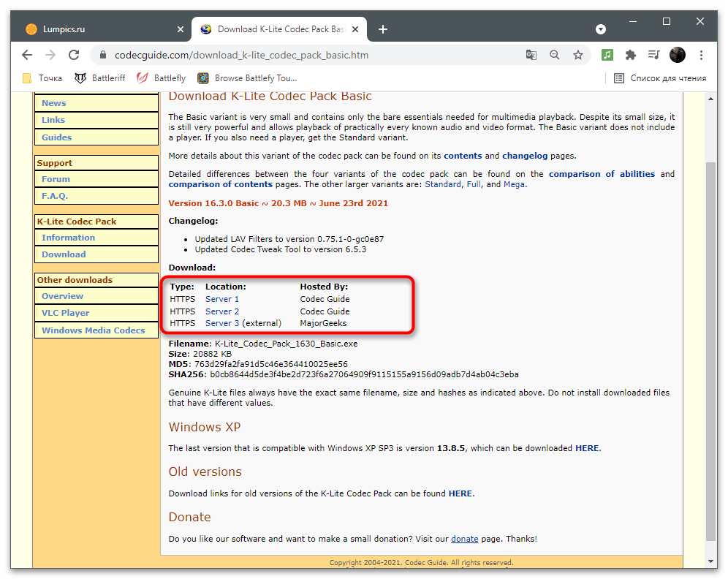
Task: Open the Mega variant link
Action: click(x=514, y=184)
